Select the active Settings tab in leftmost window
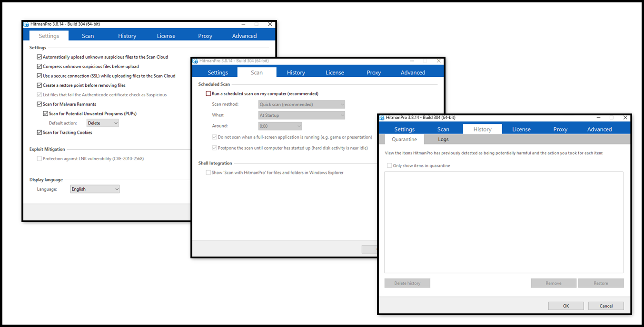 coord(49,36)
